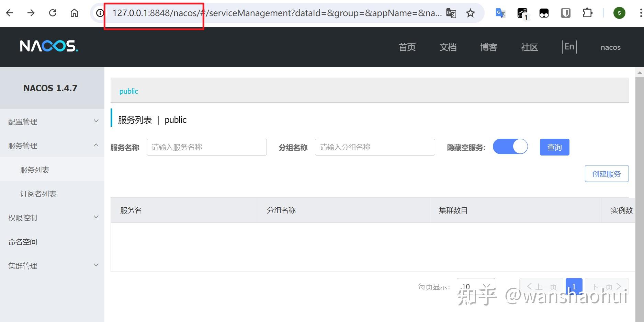
Task: Select 订阅者列表 in the sidebar
Action: click(52, 194)
